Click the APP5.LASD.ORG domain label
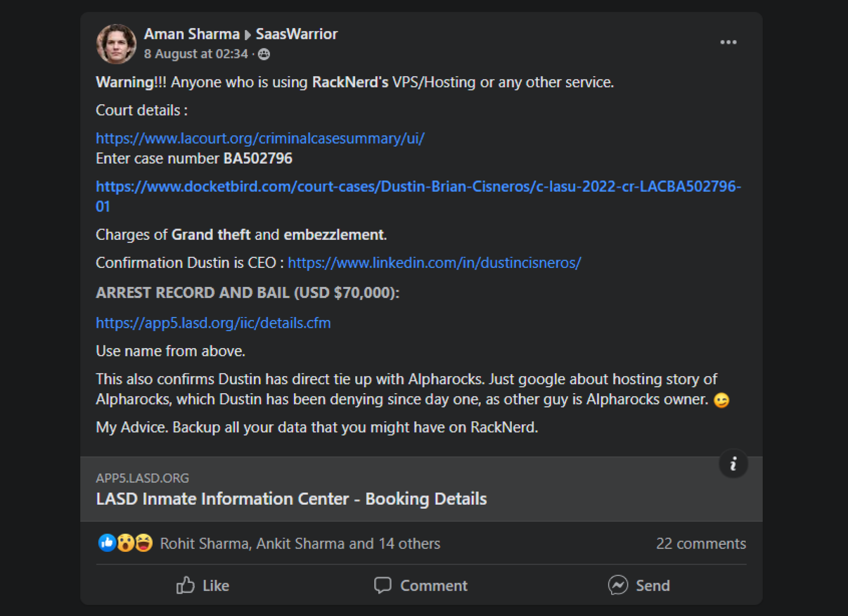The height and width of the screenshot is (616, 848). click(142, 478)
